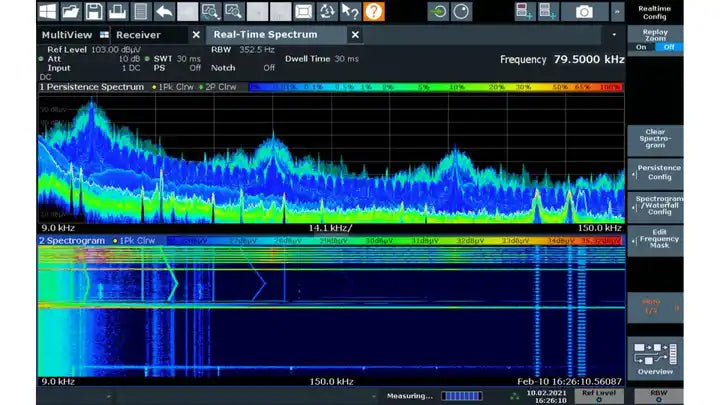720x405 pixels.
Task: Click the print icon in toolbar
Action: coord(117,12)
